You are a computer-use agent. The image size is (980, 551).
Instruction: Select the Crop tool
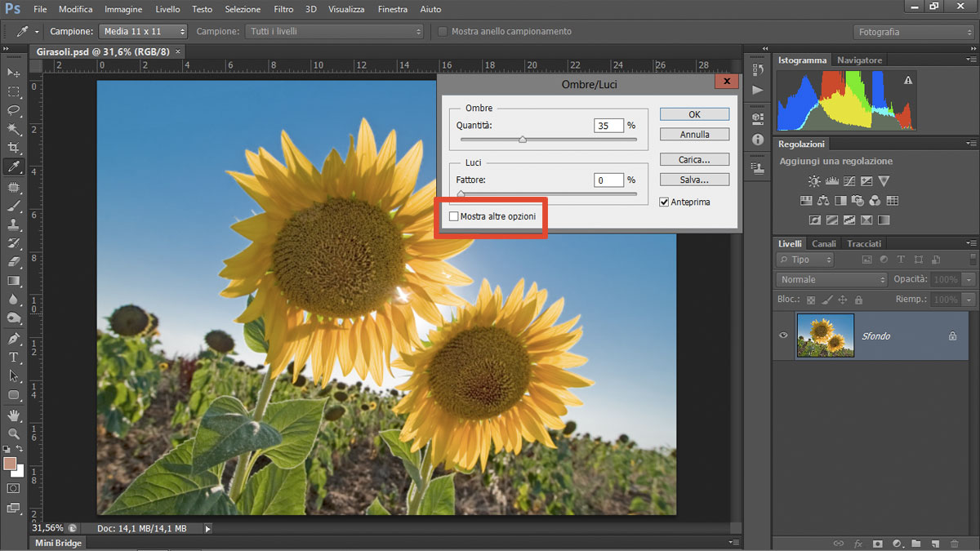click(14, 148)
